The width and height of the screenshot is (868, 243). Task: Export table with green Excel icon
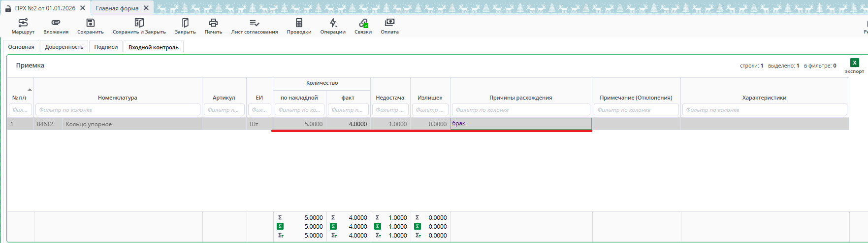854,63
